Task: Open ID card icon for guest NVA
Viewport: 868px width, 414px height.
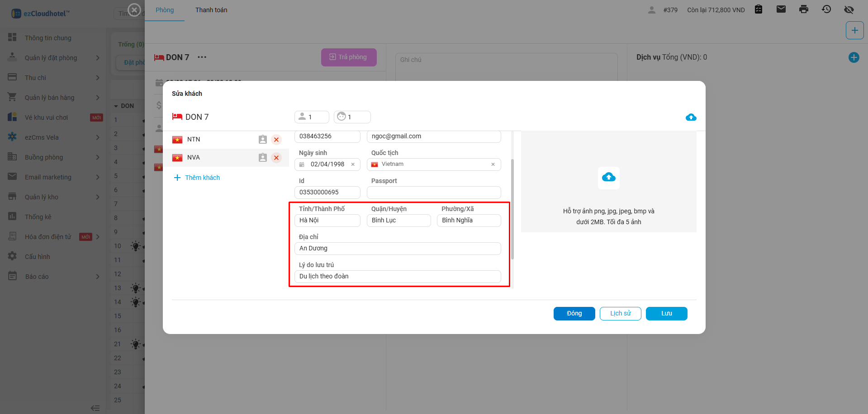Action: [262, 158]
